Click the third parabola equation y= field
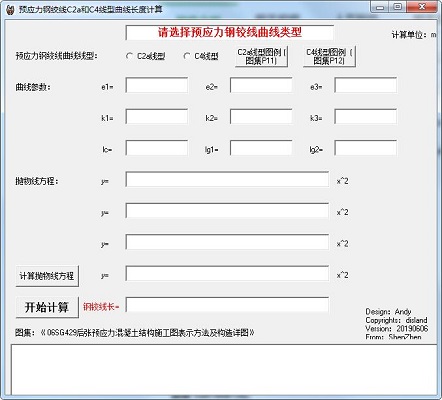 (227, 242)
